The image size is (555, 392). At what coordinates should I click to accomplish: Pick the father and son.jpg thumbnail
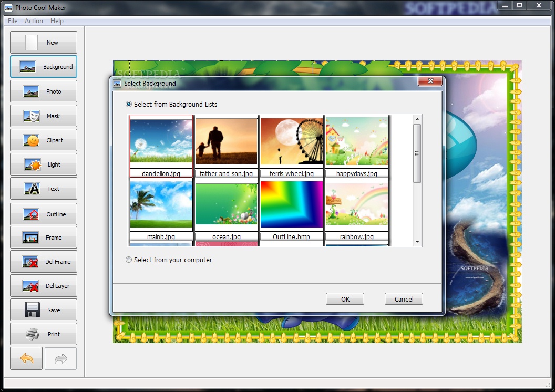coord(226,141)
